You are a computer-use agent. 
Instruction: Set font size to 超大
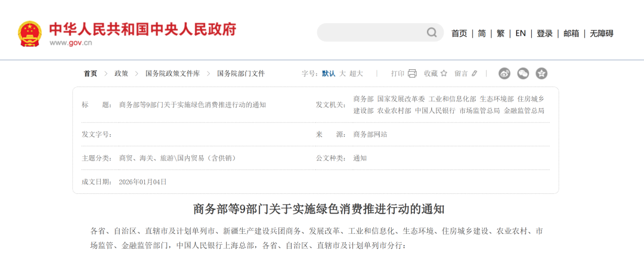click(x=357, y=73)
